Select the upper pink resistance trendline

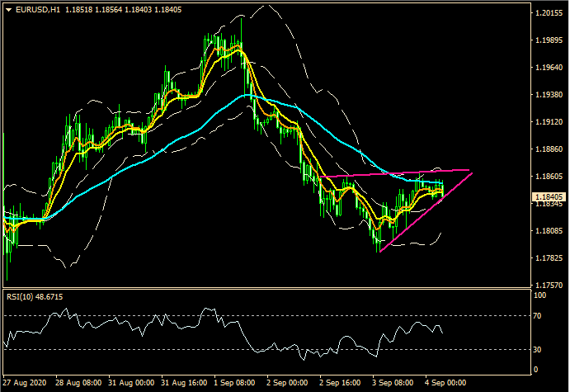pyautogui.click(x=396, y=174)
